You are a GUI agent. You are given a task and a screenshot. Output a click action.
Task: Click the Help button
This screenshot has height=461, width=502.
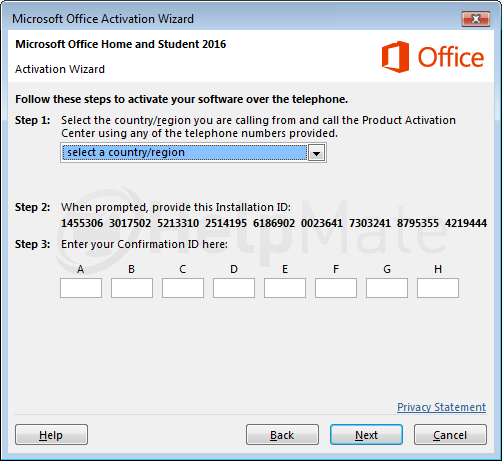pos(51,435)
